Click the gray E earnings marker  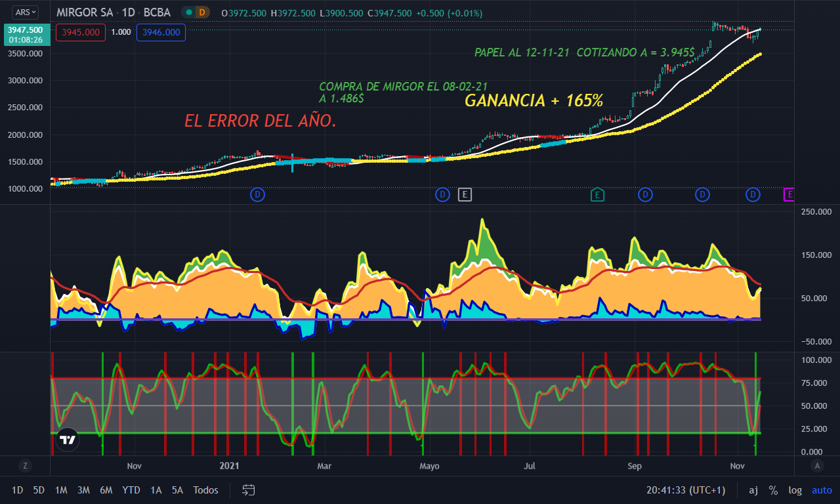pos(465,194)
